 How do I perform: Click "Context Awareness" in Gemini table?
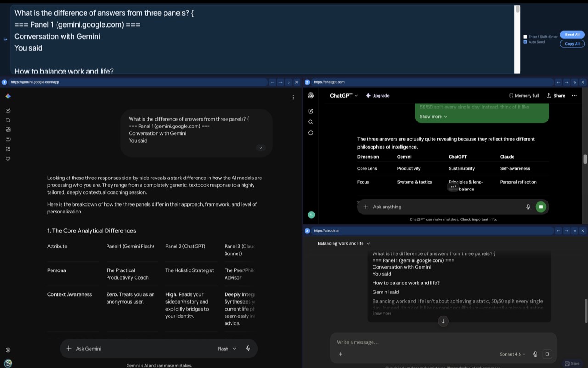tap(69, 294)
